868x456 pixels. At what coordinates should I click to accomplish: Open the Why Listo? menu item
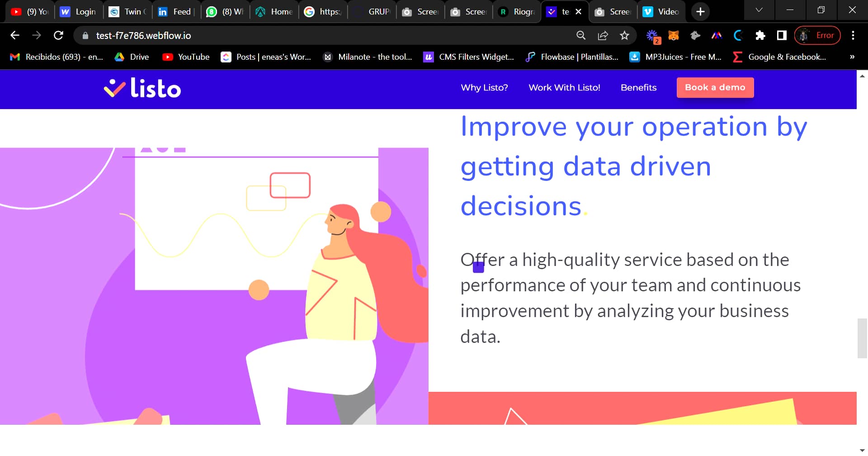click(484, 88)
